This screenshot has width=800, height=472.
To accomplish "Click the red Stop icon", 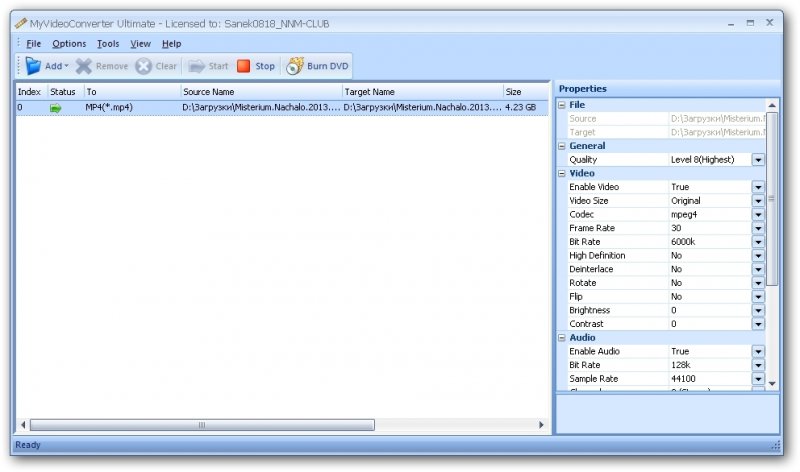I will coord(243,66).
